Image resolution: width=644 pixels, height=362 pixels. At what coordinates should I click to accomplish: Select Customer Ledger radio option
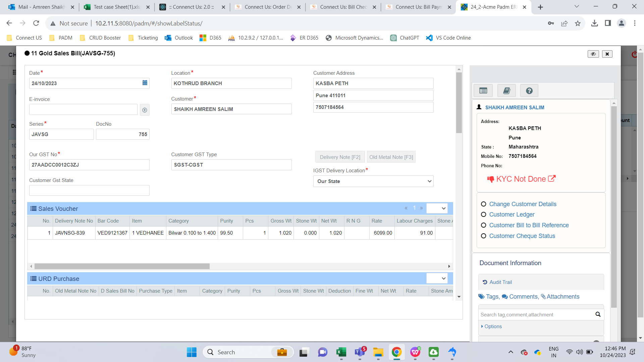[484, 215]
